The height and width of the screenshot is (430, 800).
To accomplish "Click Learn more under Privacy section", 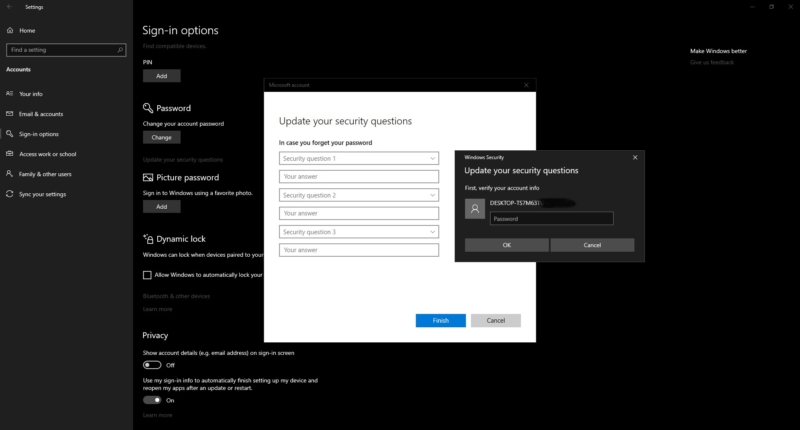I will (x=157, y=415).
